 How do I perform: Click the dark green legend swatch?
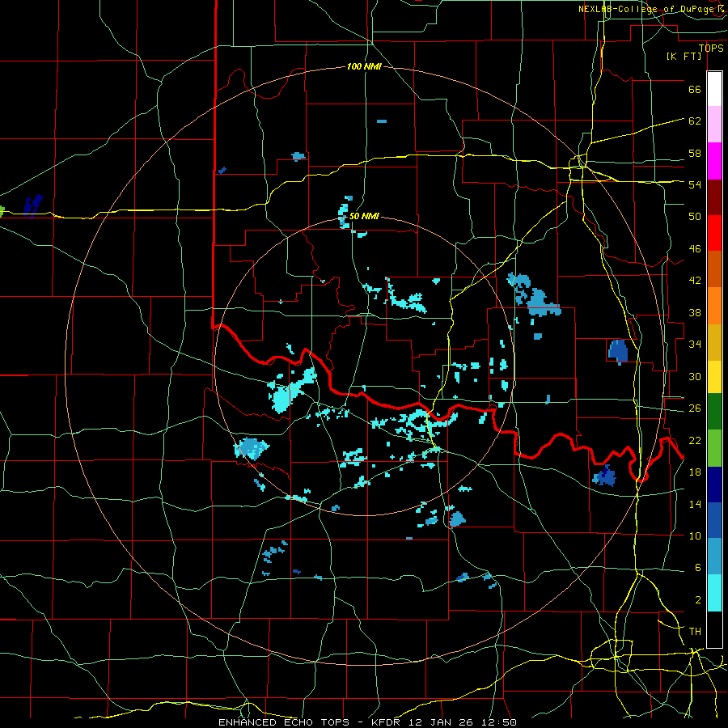pyautogui.click(x=714, y=412)
